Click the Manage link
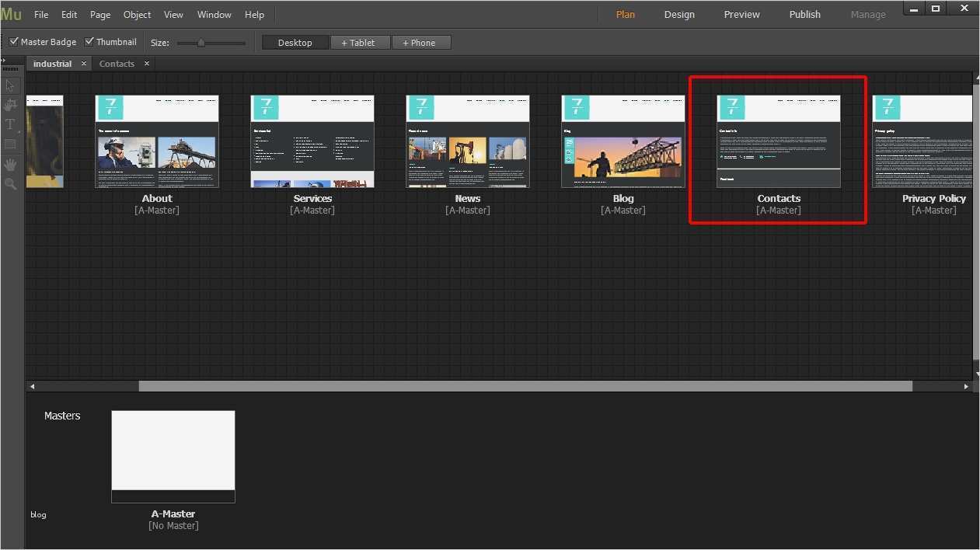The width and height of the screenshot is (980, 550). coord(868,15)
